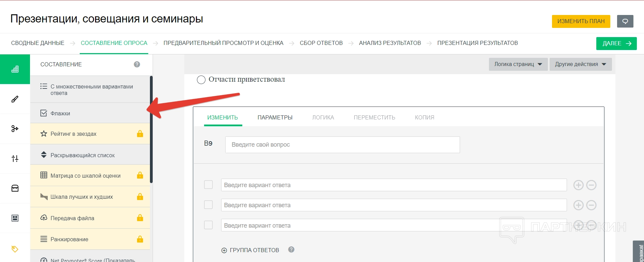Click the comment bubble icon button
Viewport: 644px width, 262px height.
[x=625, y=21]
